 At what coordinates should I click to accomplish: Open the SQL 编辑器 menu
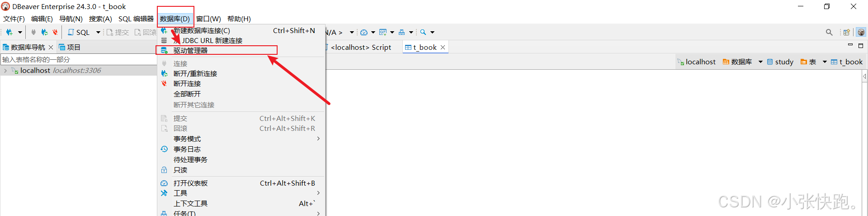click(136, 19)
